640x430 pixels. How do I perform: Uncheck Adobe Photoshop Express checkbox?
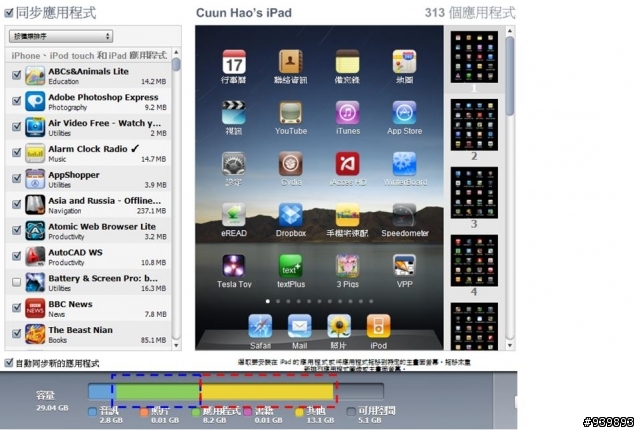(16, 101)
